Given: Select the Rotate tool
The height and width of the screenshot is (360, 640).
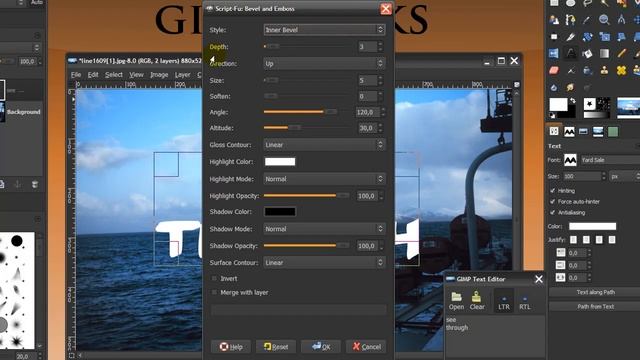Looking at the screenshot, I should click(587, 37).
